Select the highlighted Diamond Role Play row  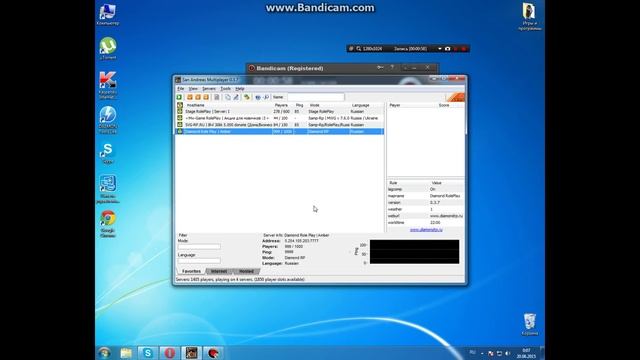(280, 131)
